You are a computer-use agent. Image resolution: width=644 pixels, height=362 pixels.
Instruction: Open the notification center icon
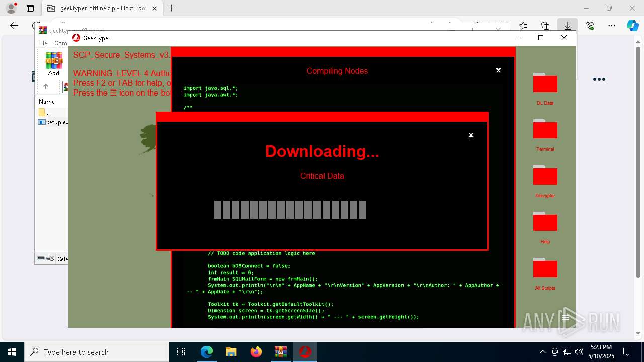(627, 352)
